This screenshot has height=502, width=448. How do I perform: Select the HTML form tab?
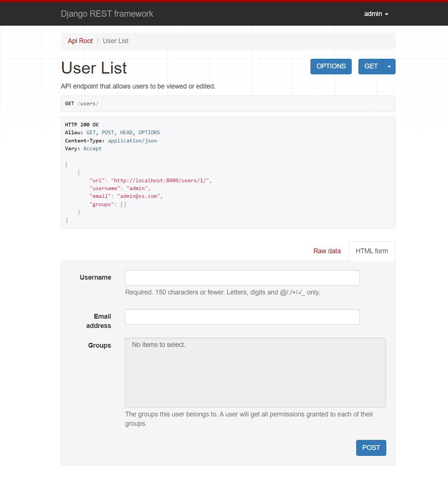click(371, 251)
